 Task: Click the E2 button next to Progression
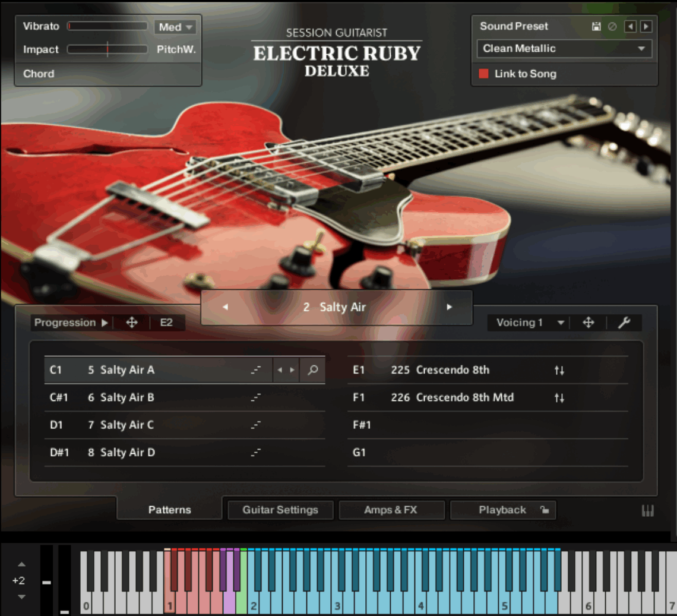click(x=168, y=323)
